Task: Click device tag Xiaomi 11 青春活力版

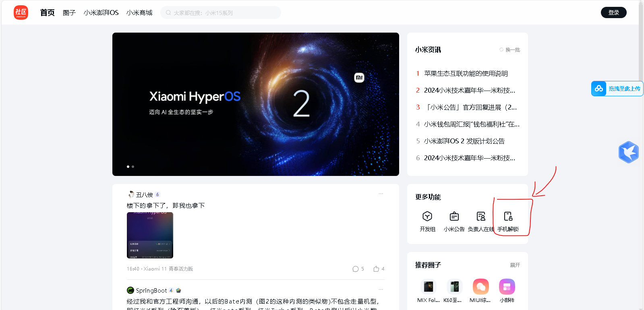Action: pyautogui.click(x=168, y=269)
